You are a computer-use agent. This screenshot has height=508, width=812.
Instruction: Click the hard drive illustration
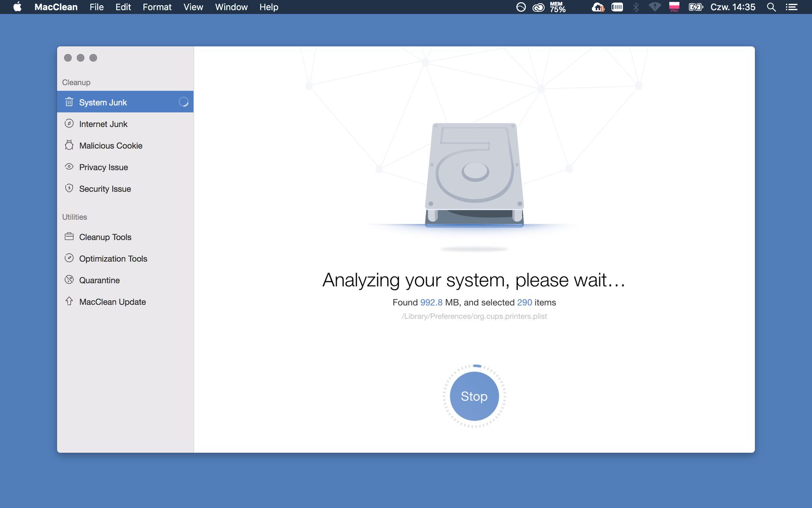(474, 175)
